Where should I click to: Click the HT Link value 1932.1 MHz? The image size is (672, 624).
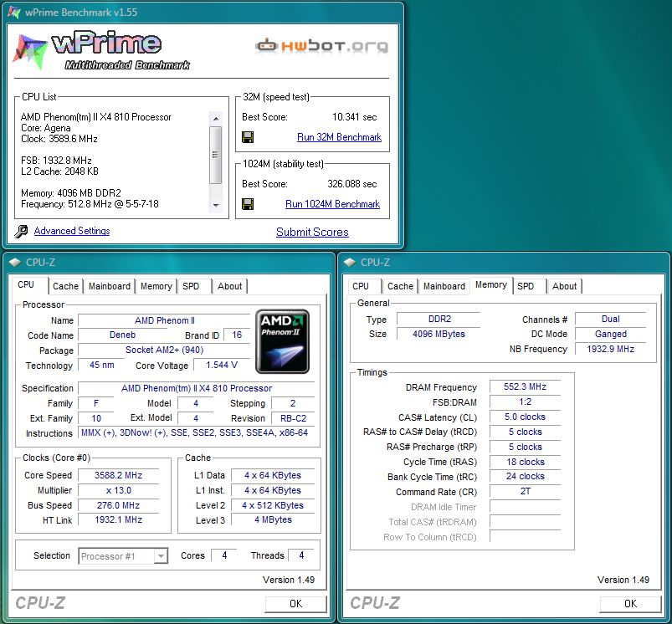coord(118,520)
